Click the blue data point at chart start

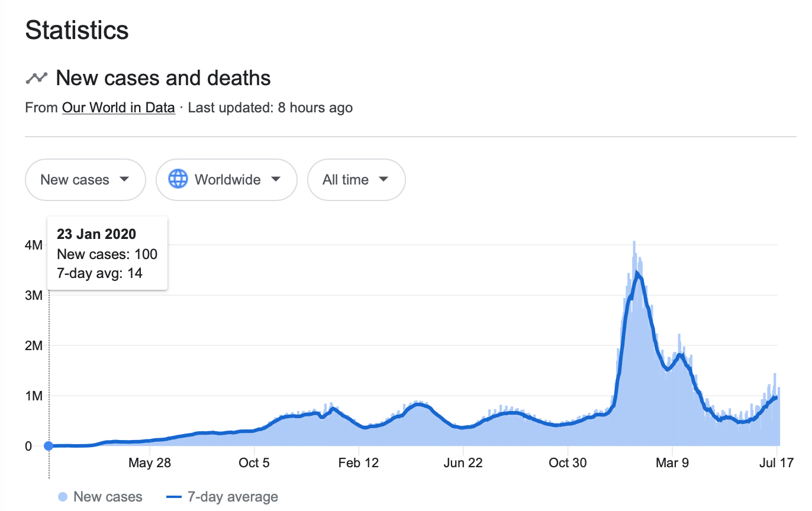click(x=49, y=446)
